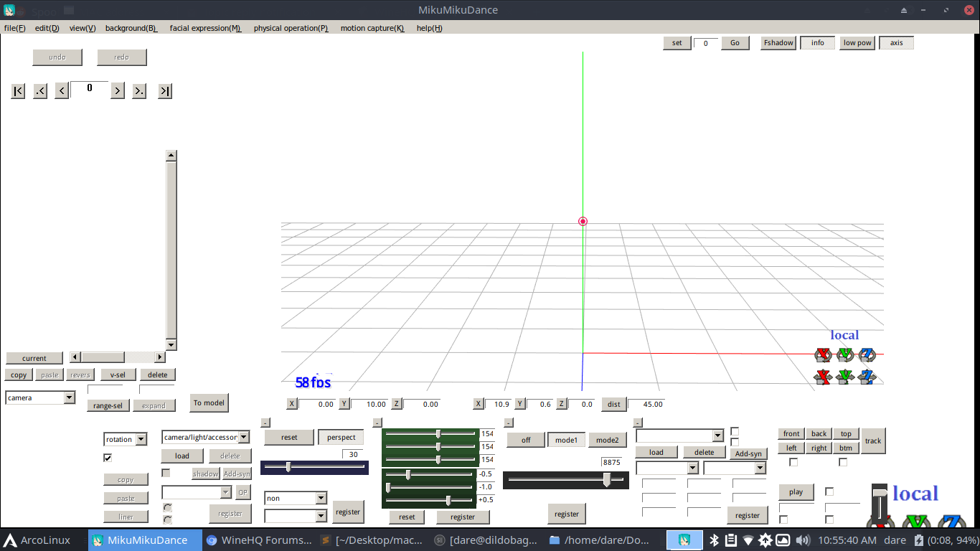The width and height of the screenshot is (980, 551).
Task: Go to previous keyframe
Action: tap(40, 91)
